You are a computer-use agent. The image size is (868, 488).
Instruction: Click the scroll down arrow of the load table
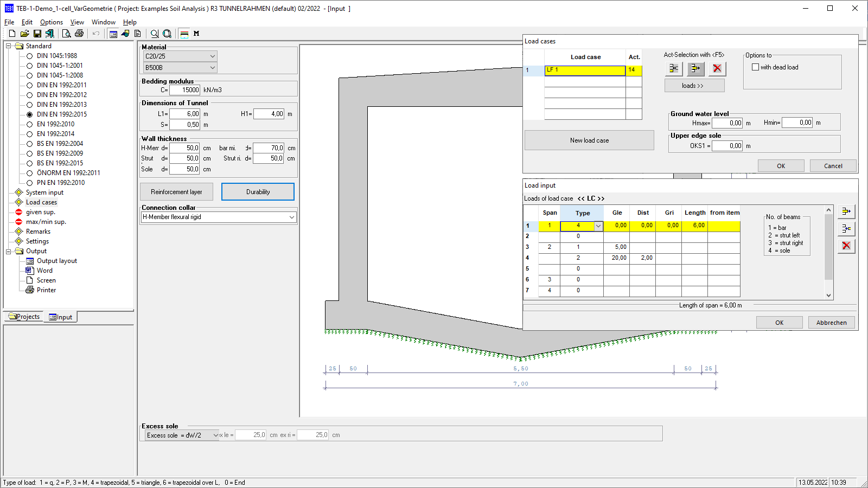828,296
